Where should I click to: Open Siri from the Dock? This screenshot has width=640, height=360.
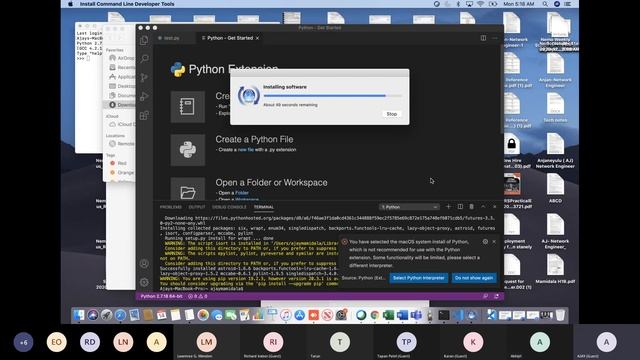pos(93,315)
